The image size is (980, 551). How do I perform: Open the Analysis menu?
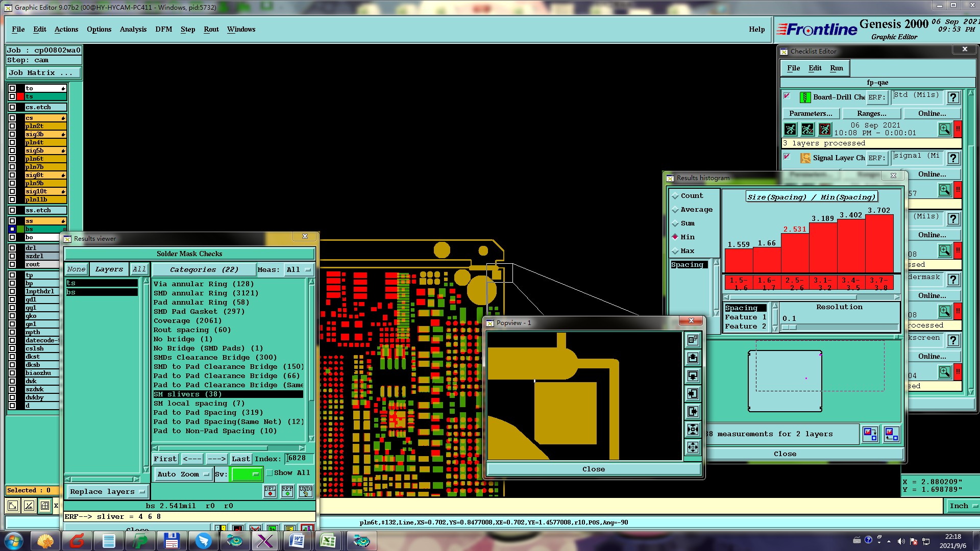tap(133, 29)
